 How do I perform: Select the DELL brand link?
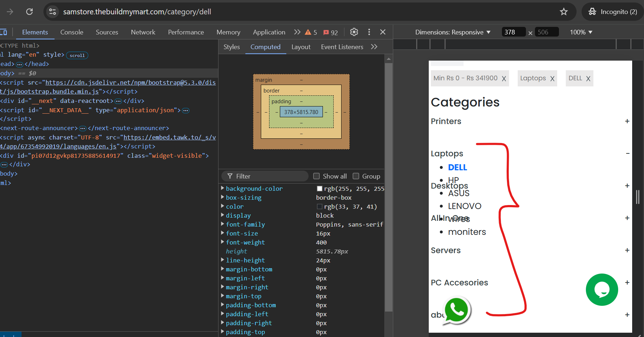coord(457,167)
